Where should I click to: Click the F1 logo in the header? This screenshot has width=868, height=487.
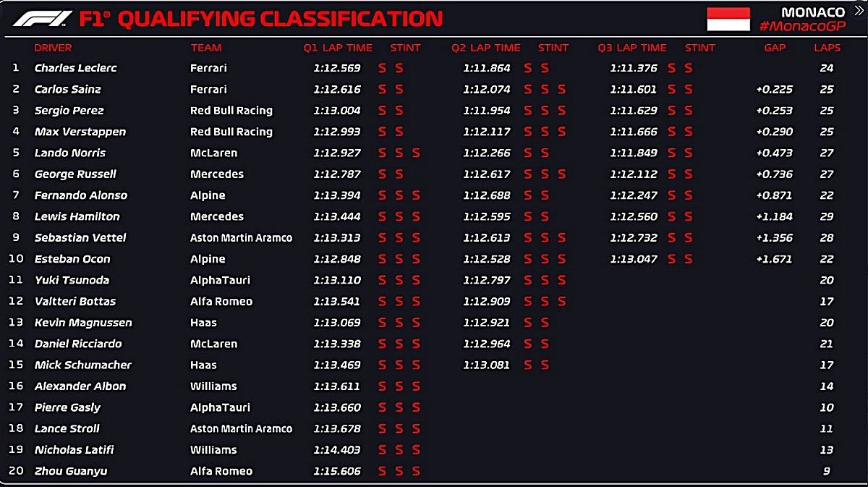pos(42,19)
